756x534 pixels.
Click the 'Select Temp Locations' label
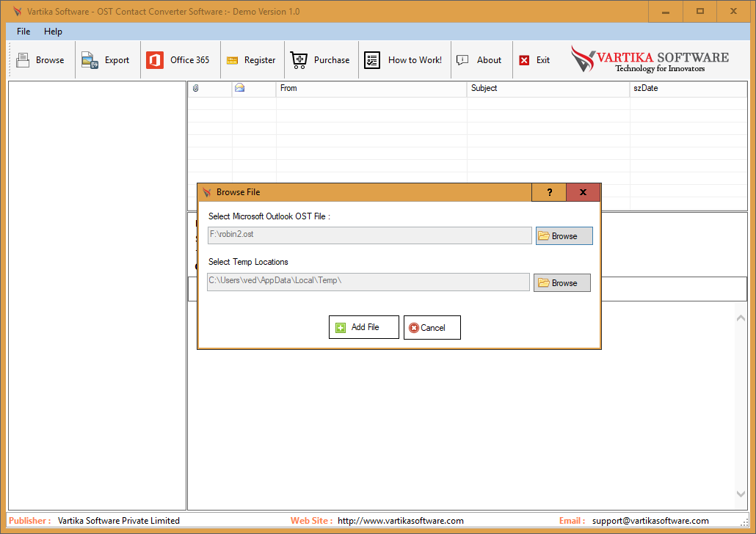click(x=248, y=262)
